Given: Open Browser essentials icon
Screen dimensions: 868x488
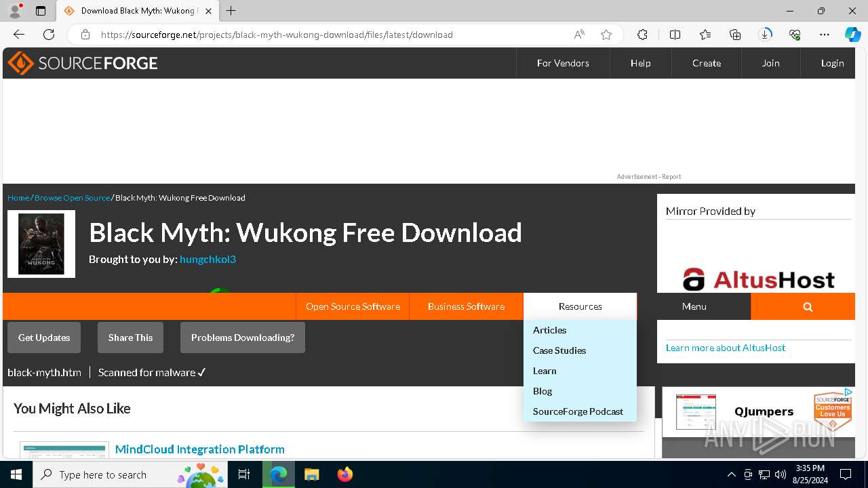Looking at the screenshot, I should [x=795, y=35].
